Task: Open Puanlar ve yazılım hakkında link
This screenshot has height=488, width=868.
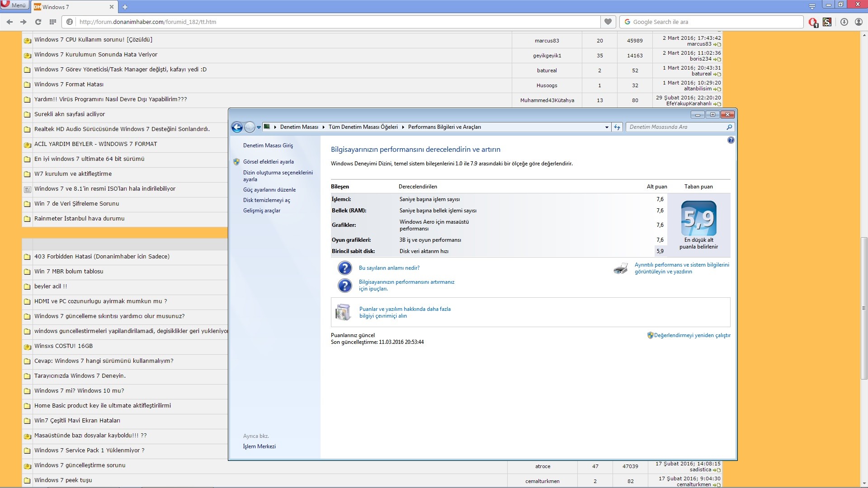Action: coord(405,312)
